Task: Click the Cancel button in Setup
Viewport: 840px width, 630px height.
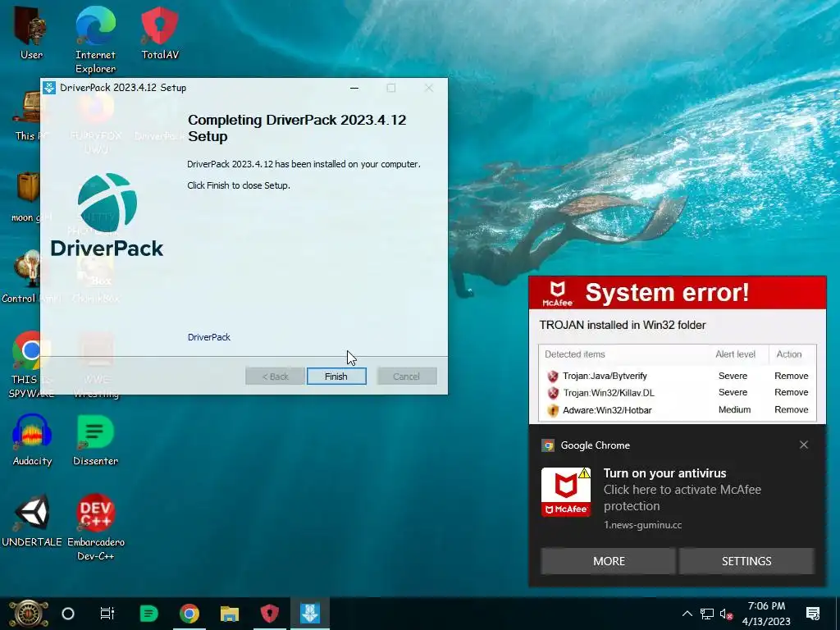Action: (407, 376)
